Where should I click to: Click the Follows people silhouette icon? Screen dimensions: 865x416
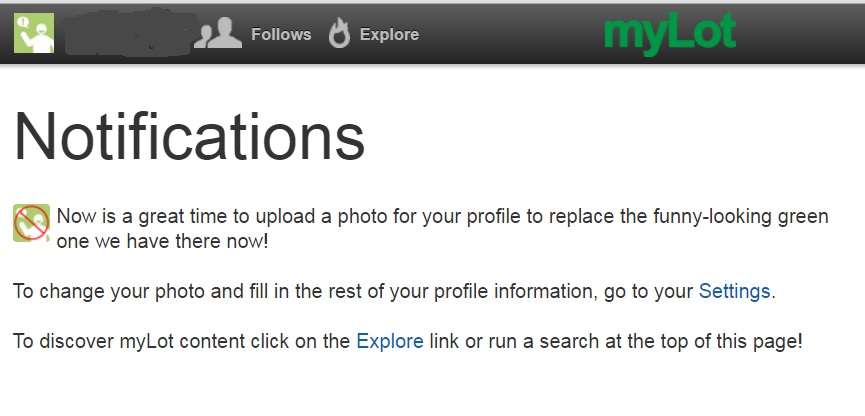pos(218,33)
